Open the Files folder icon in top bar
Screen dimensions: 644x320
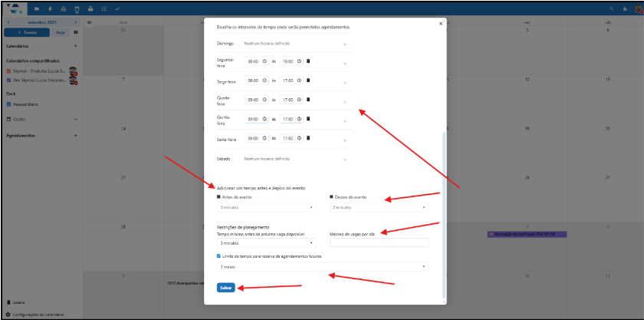[x=37, y=8]
